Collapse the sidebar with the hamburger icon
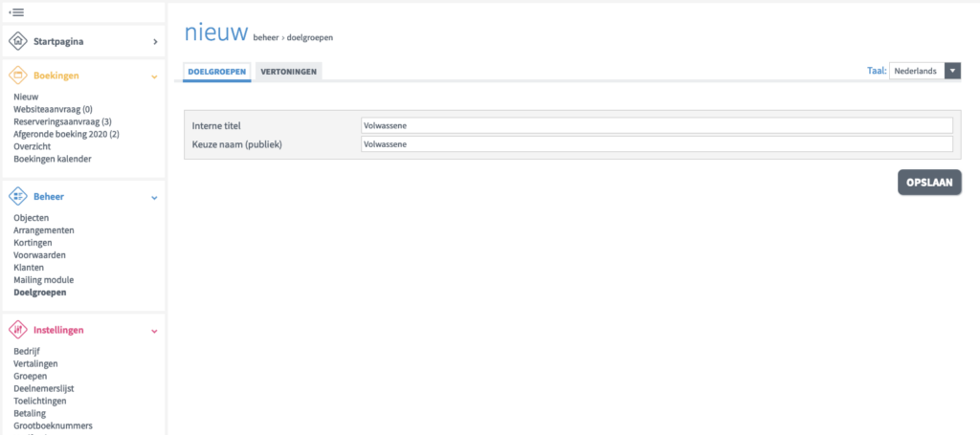The width and height of the screenshot is (980, 435). click(x=16, y=12)
